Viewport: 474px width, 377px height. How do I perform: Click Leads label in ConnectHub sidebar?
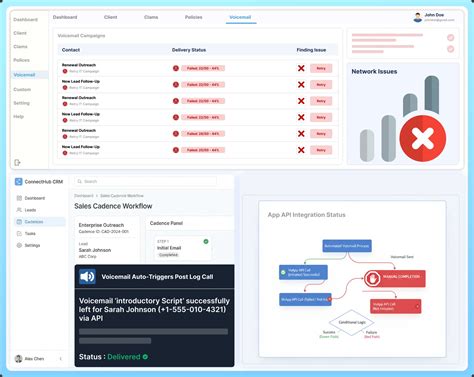30,210
